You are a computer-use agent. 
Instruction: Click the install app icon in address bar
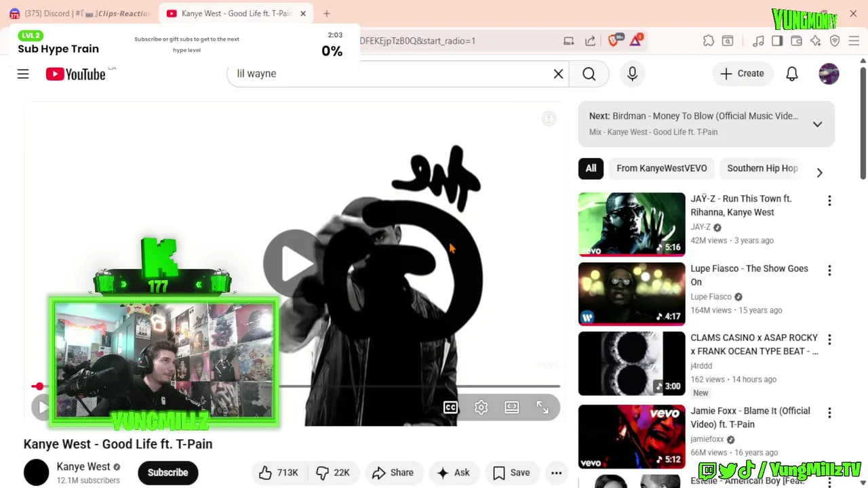coord(569,41)
